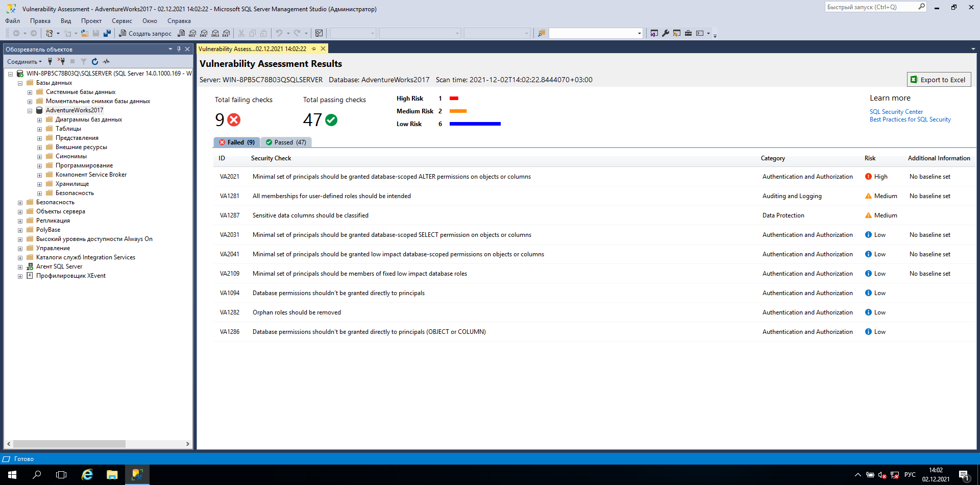Image resolution: width=980 pixels, height=485 pixels.
Task: Open the Соединить dropdown in Object Explorer
Action: point(24,61)
